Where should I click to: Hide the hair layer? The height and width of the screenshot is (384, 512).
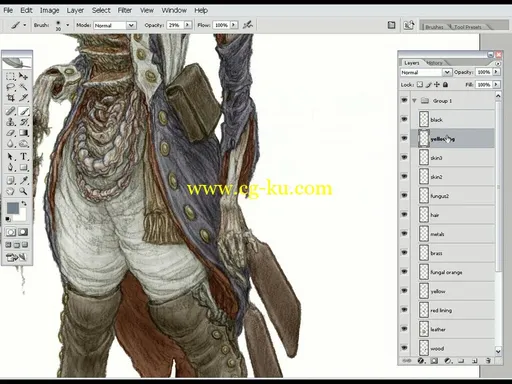(404, 214)
